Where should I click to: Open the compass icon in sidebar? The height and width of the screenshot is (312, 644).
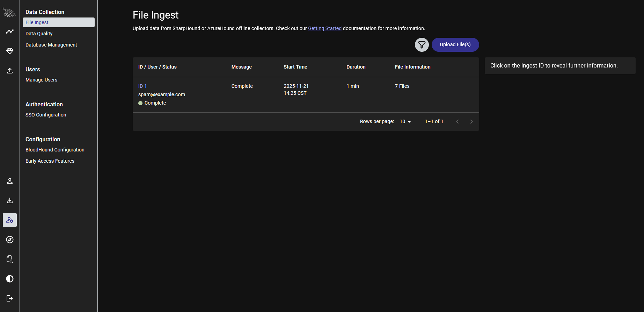tap(10, 240)
